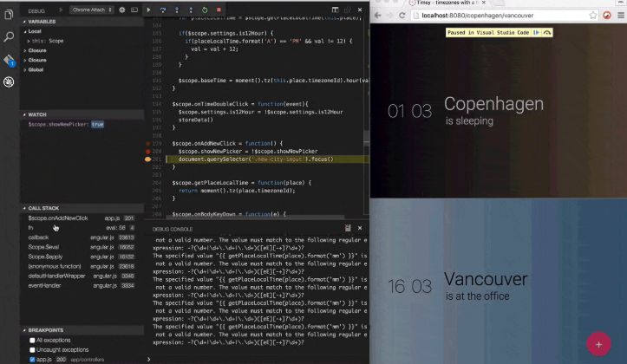The height and width of the screenshot is (364, 627).
Task: Click the green Restart debug icon
Action: pos(205,10)
